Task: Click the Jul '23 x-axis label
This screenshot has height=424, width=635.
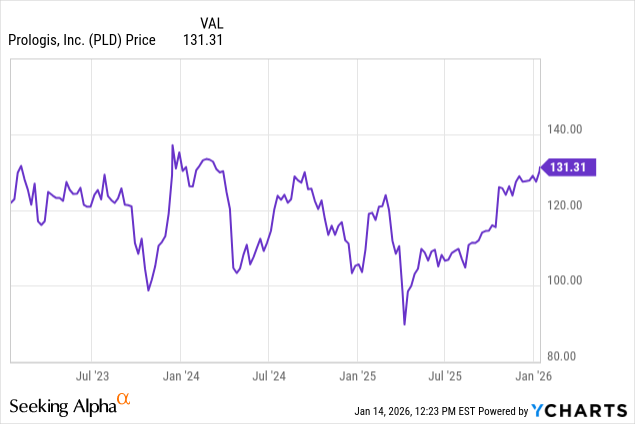Action: point(92,376)
